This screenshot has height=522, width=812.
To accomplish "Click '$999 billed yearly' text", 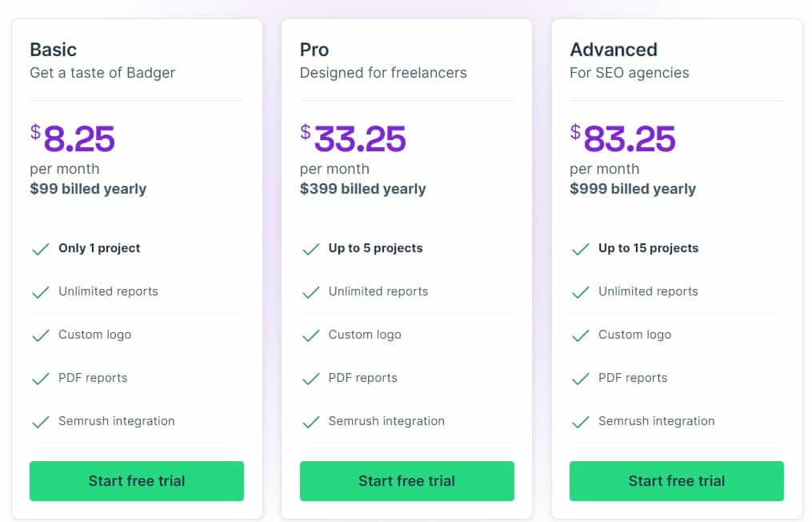I will (632, 189).
